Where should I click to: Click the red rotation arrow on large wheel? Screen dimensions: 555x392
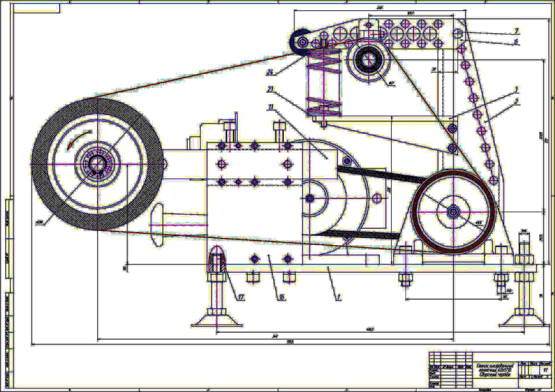pyautogui.click(x=78, y=139)
